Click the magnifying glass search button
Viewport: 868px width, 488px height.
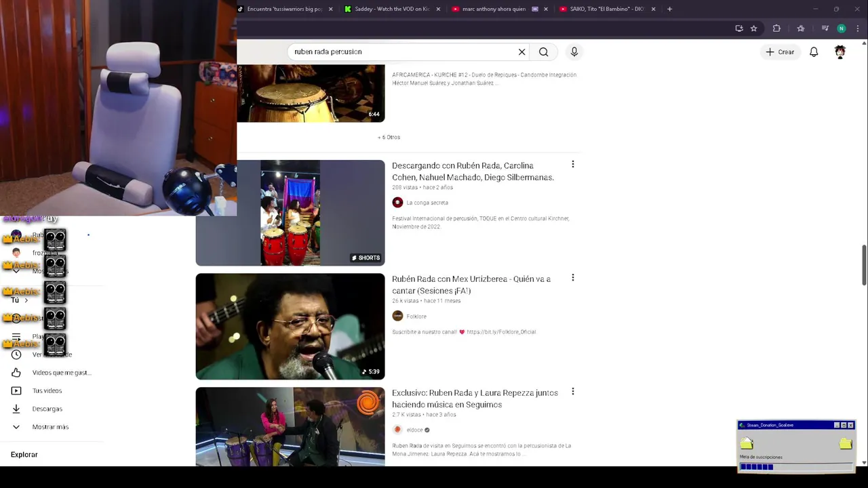pyautogui.click(x=543, y=52)
